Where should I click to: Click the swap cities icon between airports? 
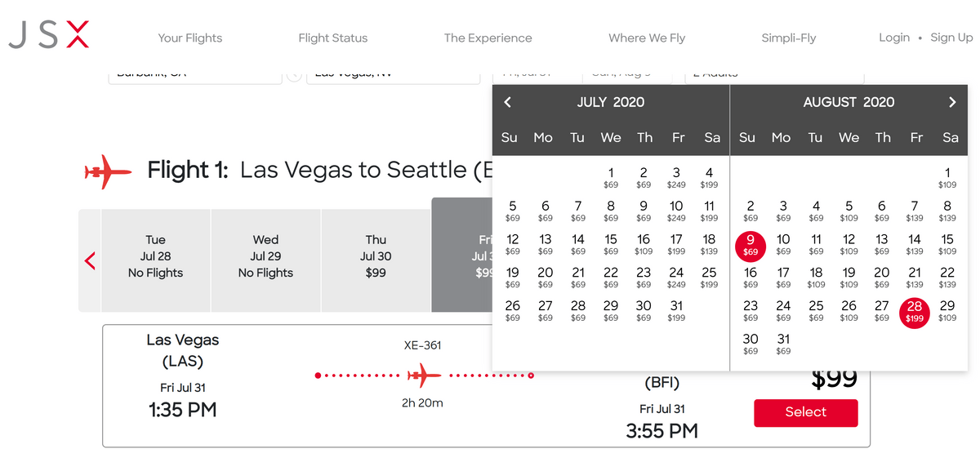(x=294, y=75)
